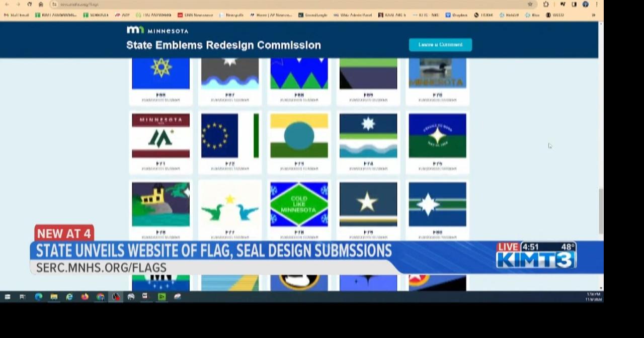The height and width of the screenshot is (338, 644).
Task: Open the flag with green zigzag mountains
Action: (299, 73)
